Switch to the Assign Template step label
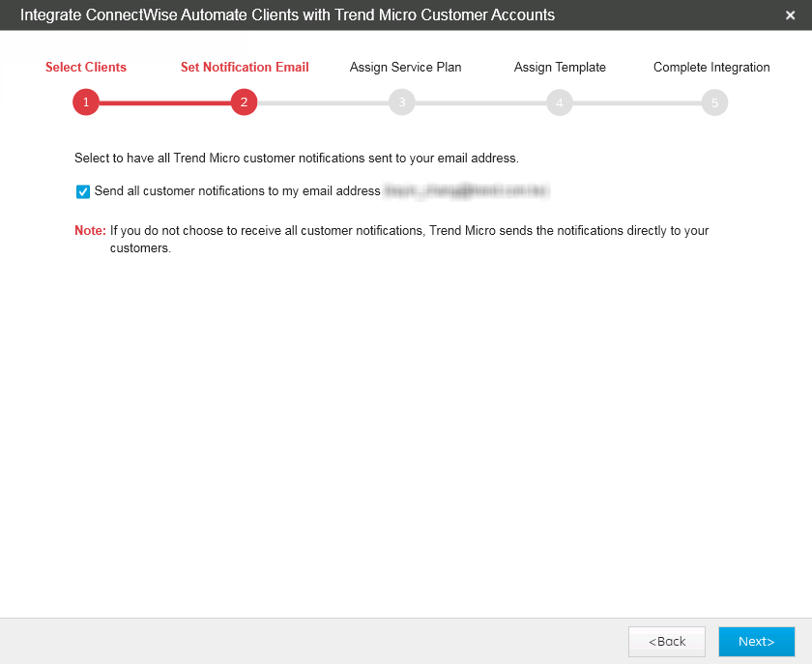The height and width of the screenshot is (665, 812). 560,68
